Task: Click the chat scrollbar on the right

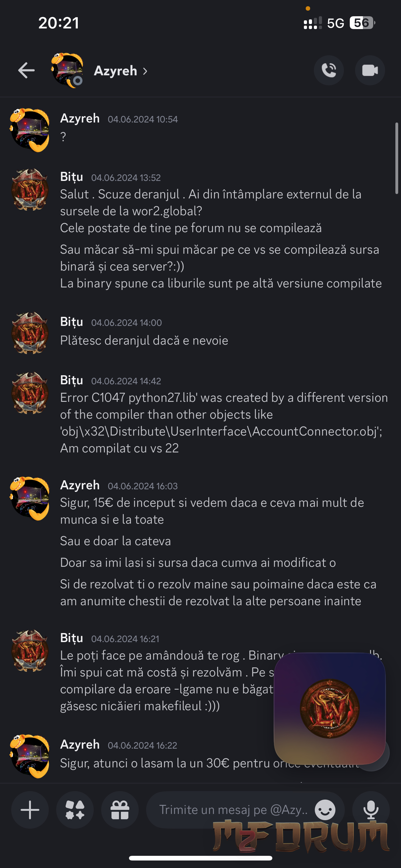Action: click(x=397, y=158)
